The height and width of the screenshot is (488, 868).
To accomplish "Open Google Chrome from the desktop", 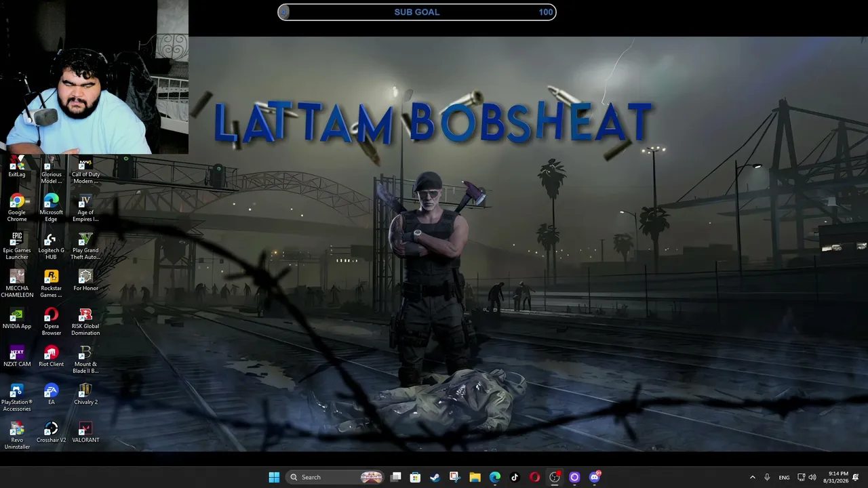I will [17, 208].
